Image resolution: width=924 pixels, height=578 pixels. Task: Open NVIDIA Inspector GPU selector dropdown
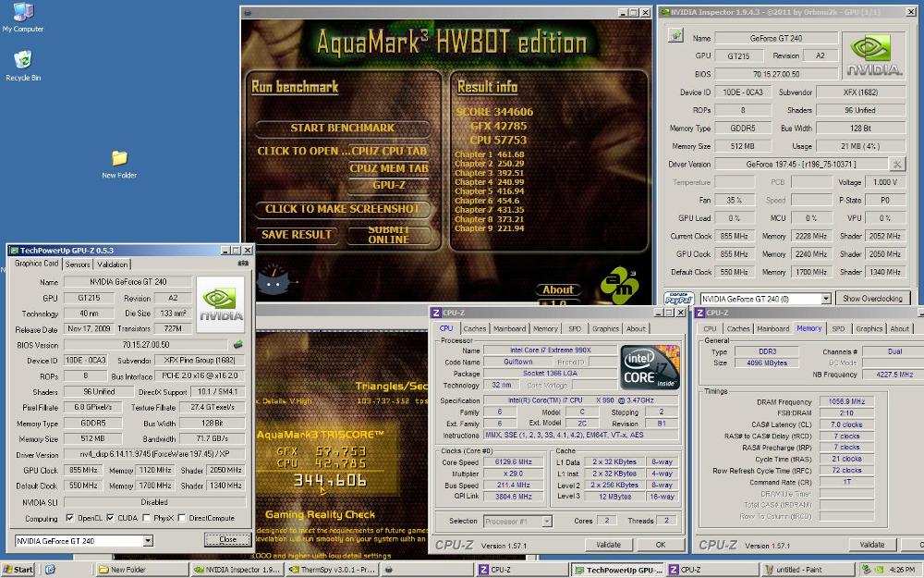click(x=825, y=299)
